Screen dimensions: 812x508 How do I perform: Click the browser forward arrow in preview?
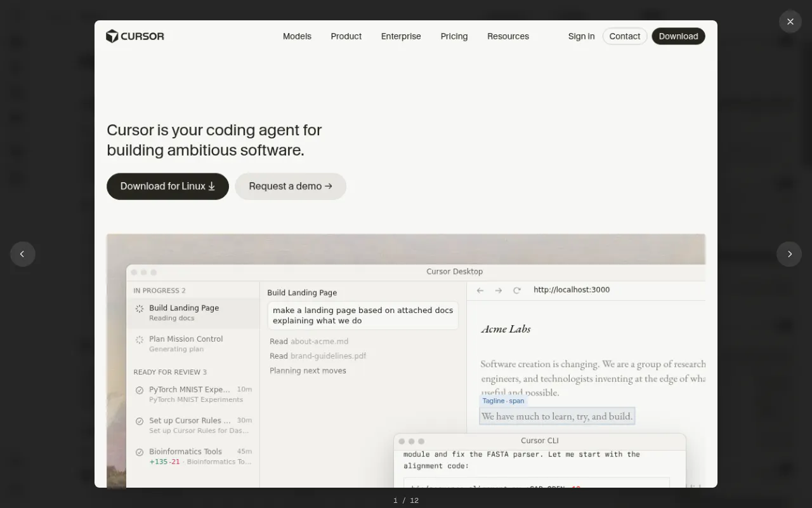499,290
